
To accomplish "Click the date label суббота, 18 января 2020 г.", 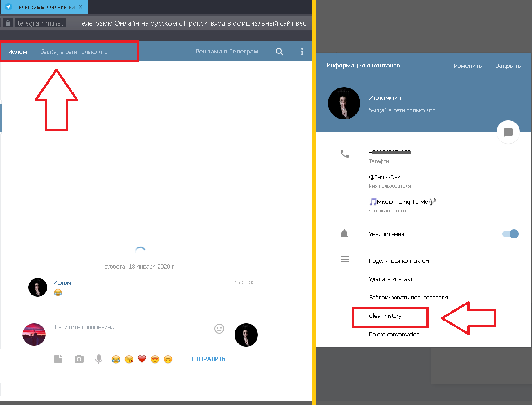I will (140, 266).
